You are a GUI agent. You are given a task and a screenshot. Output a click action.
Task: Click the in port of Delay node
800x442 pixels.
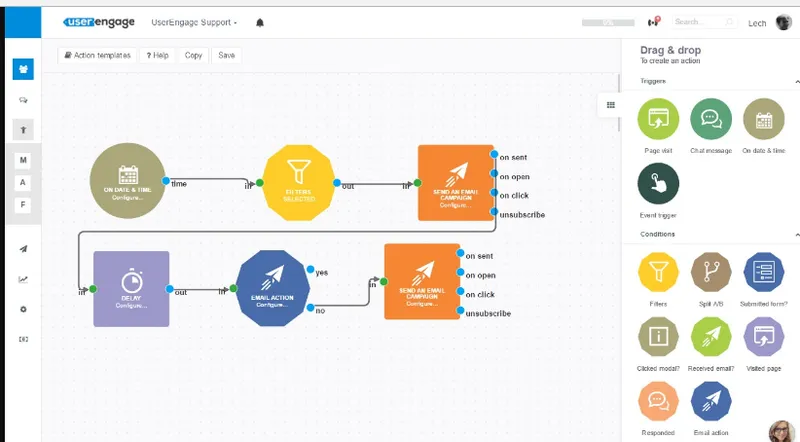tap(93, 289)
